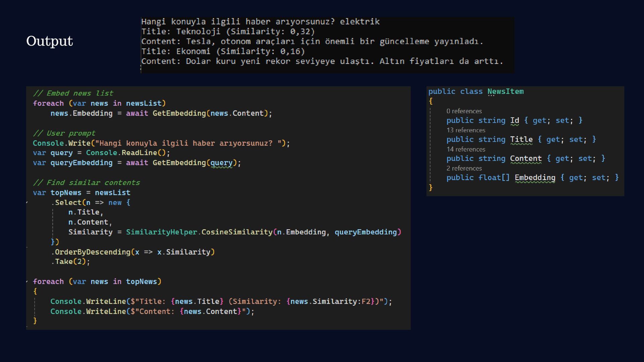This screenshot has height=362, width=644.
Task: Click the underlined query argument in GetEmbedding
Action: tap(221, 163)
